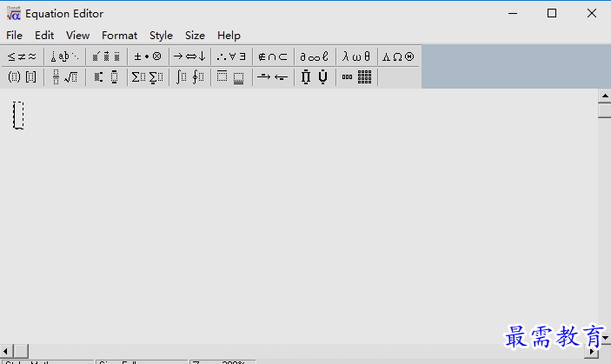
Task: Open the uppercase Greek letters palette
Action: click(398, 56)
